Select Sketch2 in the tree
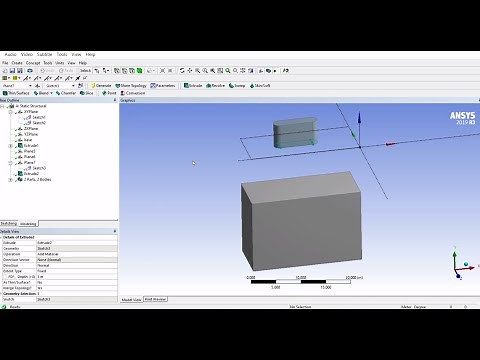Image resolution: width=480 pixels, height=360 pixels. pyautogui.click(x=39, y=123)
